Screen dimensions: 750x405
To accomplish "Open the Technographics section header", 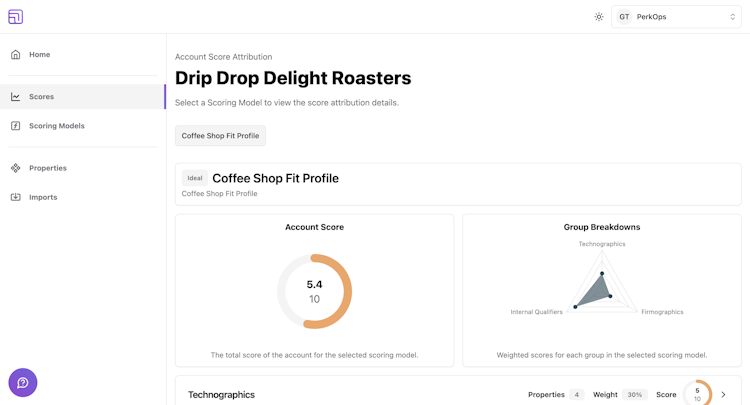I will click(x=222, y=395).
